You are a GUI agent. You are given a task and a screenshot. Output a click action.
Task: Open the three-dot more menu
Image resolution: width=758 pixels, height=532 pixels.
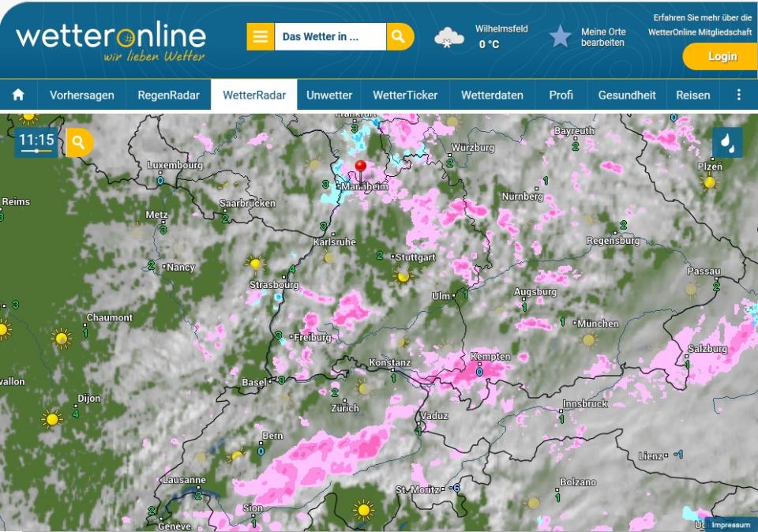pos(738,95)
